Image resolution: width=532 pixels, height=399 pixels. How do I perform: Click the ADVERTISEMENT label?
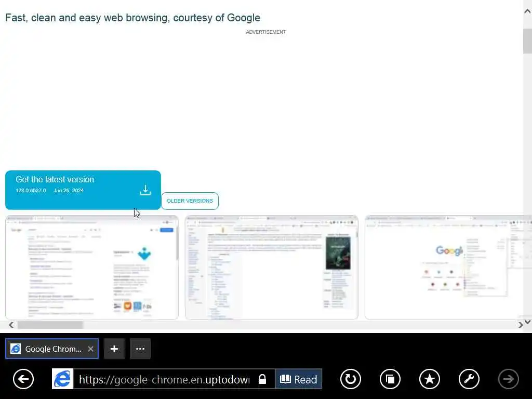coord(266,32)
